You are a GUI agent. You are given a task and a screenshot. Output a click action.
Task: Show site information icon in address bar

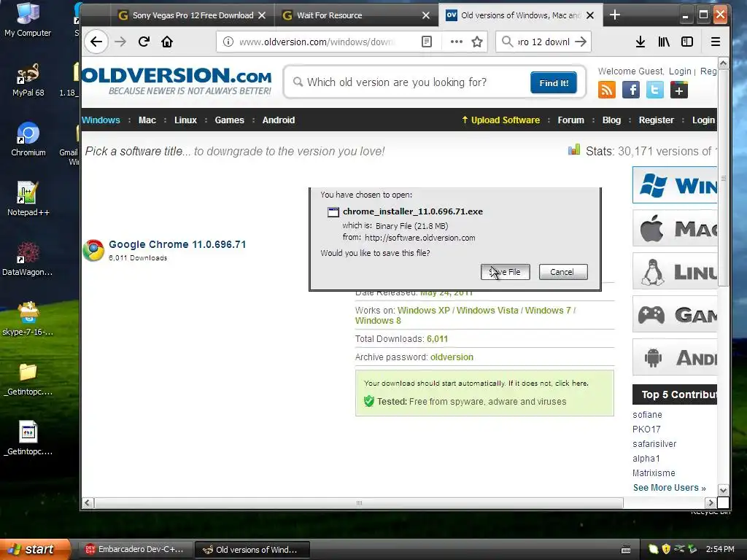(228, 42)
